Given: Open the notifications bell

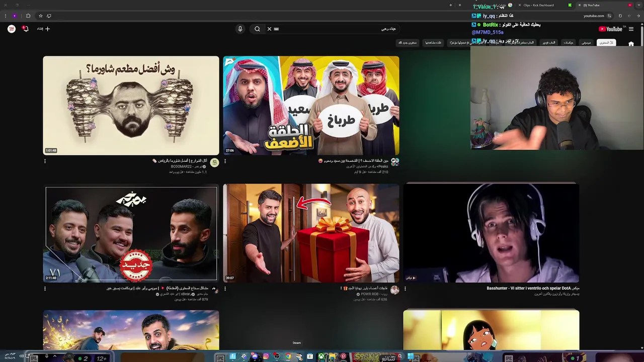Looking at the screenshot, I should click(26, 29).
